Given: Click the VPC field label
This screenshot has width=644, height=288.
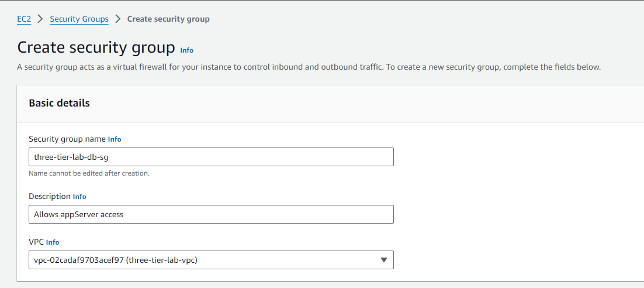Looking at the screenshot, I should [36, 242].
